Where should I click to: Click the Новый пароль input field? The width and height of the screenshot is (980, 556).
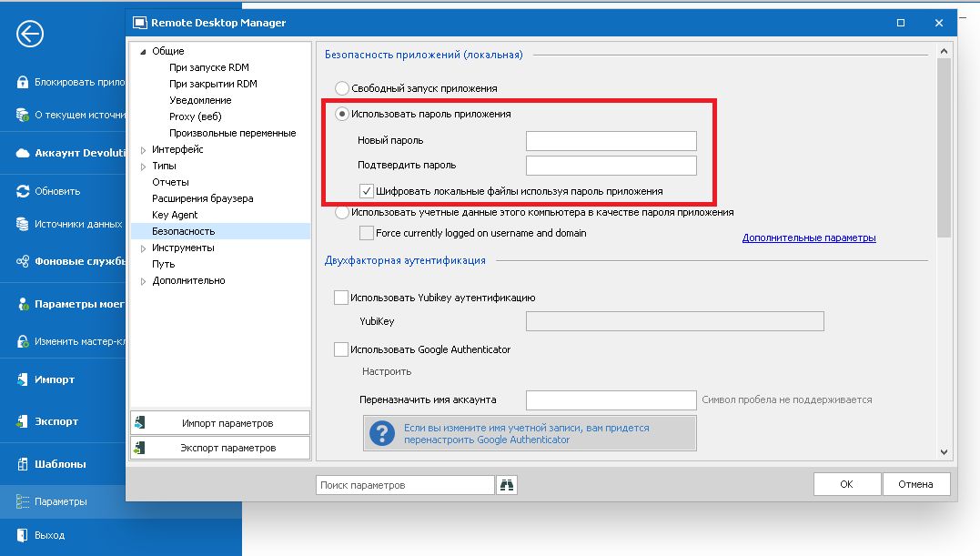click(x=611, y=140)
